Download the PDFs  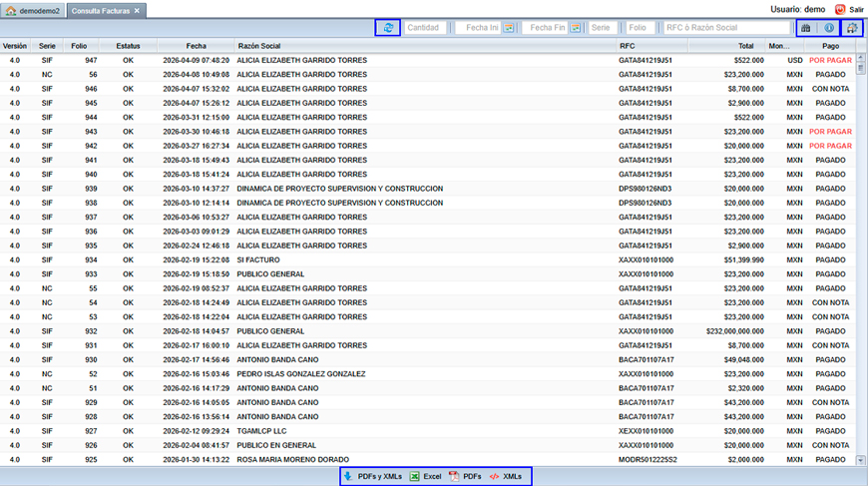[x=466, y=477]
